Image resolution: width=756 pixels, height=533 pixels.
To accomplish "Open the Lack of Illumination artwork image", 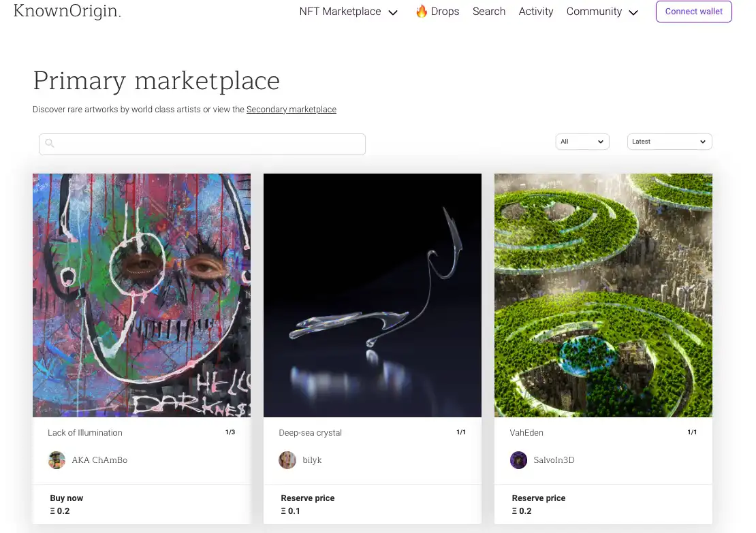I will point(142,295).
